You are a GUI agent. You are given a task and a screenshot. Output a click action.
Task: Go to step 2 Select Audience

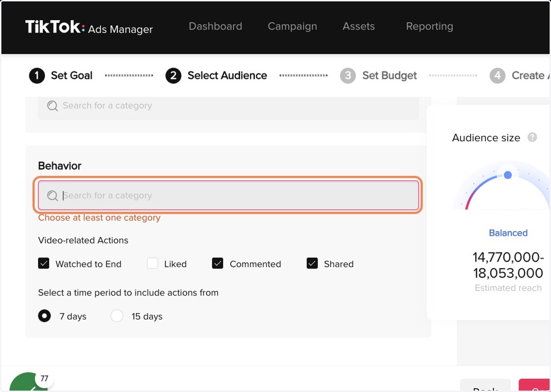point(216,75)
